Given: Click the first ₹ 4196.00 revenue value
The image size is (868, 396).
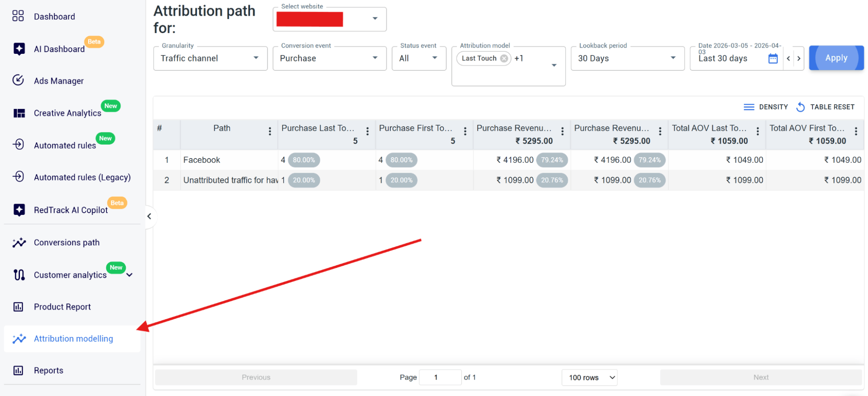Looking at the screenshot, I should [x=515, y=160].
